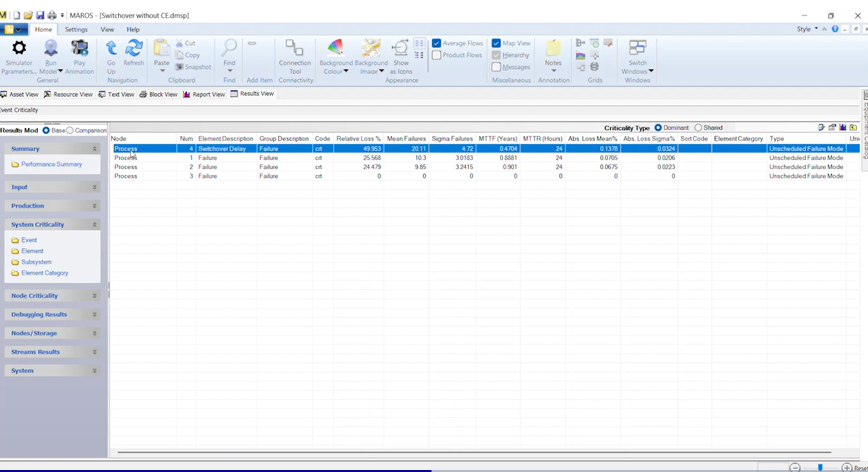Open the Settings ribbon tab
The image size is (868, 472).
pos(76,30)
